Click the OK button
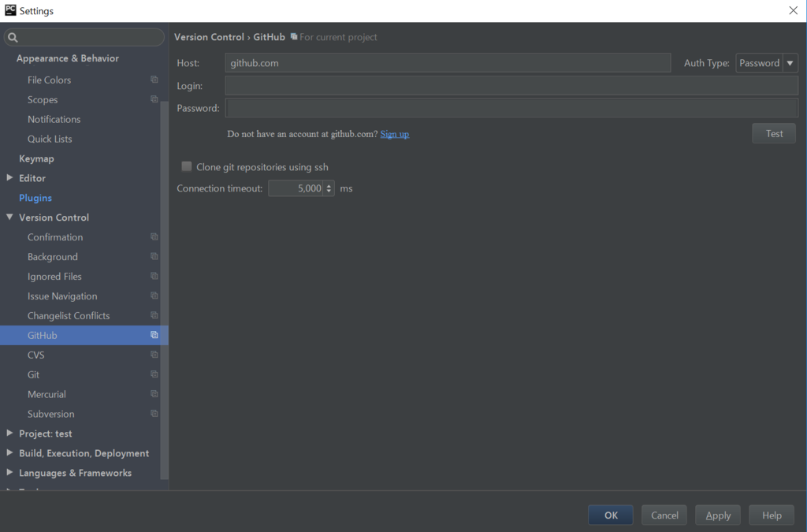The height and width of the screenshot is (532, 807). pos(611,515)
